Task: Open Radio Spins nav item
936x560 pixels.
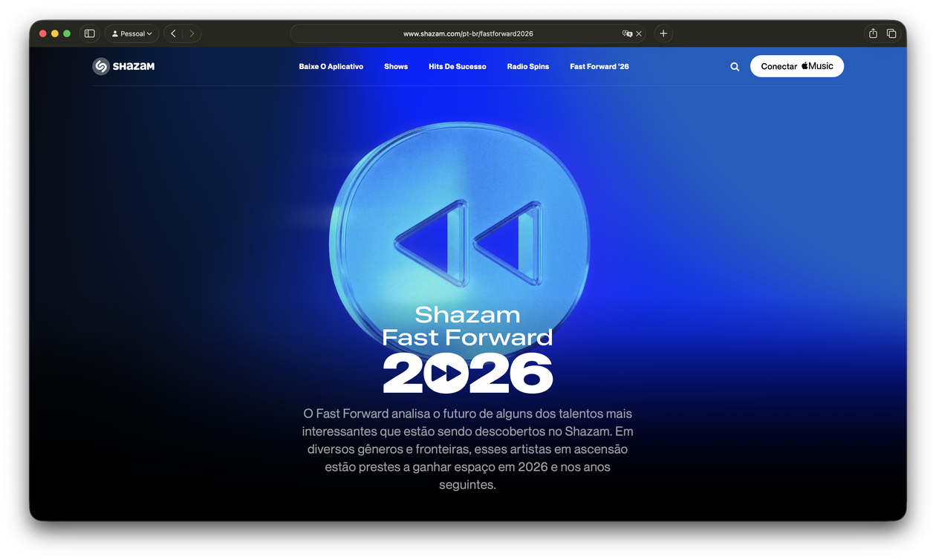Action: (528, 67)
